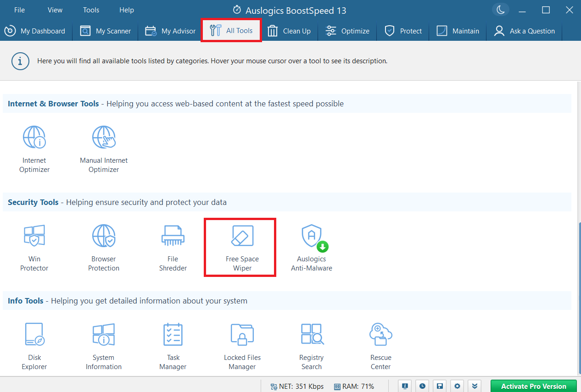Toggle dark mode moon icon
The height and width of the screenshot is (392, 581).
[501, 10]
